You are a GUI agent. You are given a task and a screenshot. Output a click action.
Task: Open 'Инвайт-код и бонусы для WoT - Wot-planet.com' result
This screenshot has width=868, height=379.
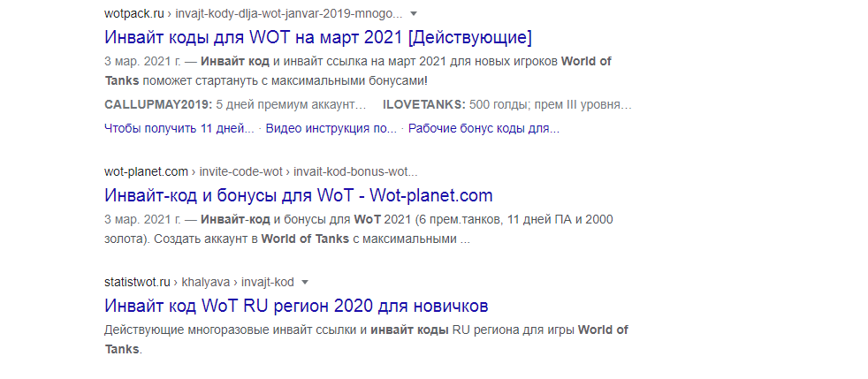pyautogui.click(x=299, y=195)
